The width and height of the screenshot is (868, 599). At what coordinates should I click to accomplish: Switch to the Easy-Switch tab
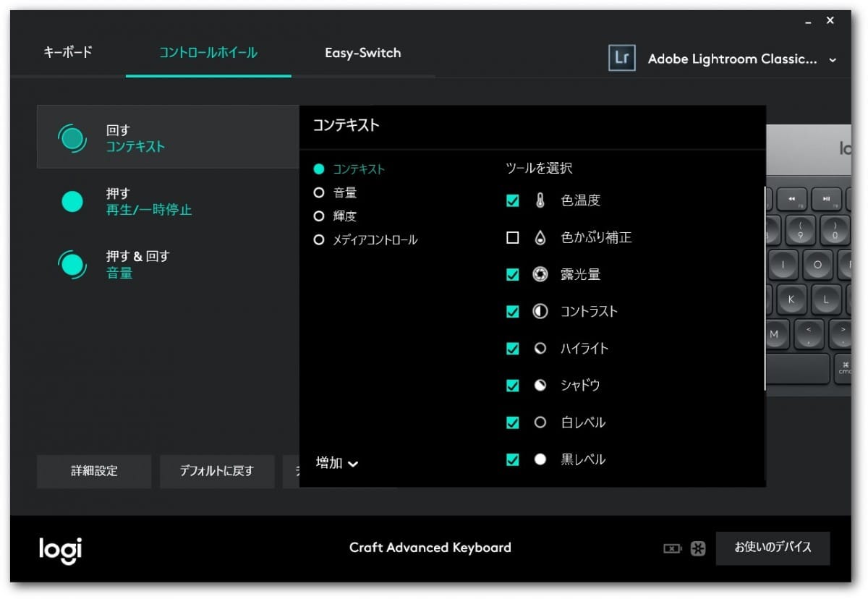click(x=362, y=53)
